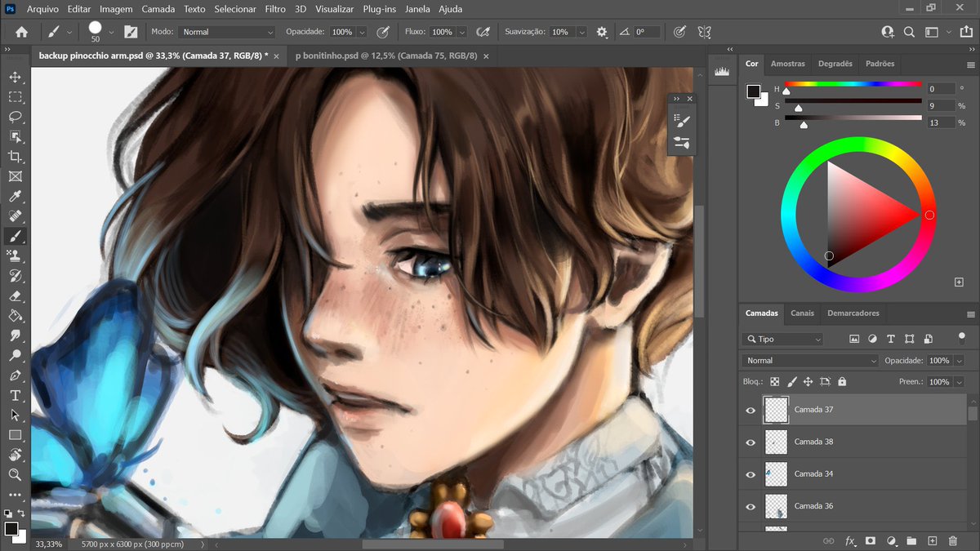Hide layer Camada 38
Screen dimensions: 980x551
tap(751, 442)
